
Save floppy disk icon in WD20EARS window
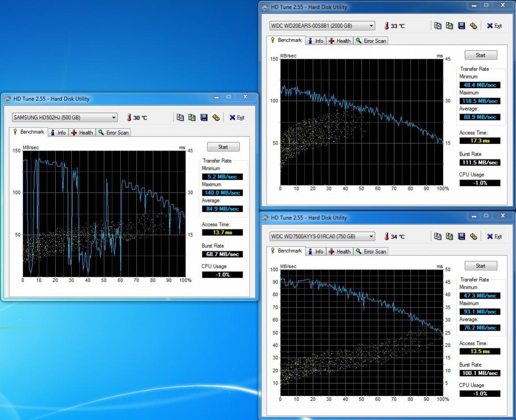click(x=462, y=26)
